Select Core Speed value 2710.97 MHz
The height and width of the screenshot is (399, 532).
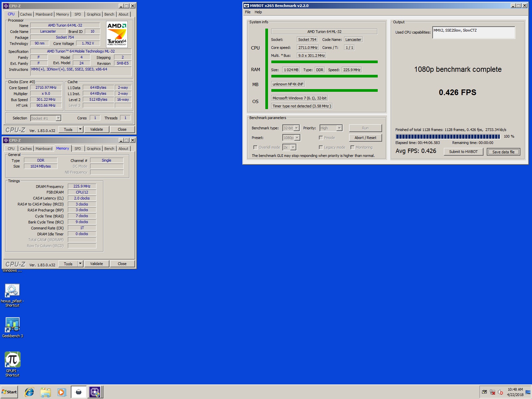[46, 87]
